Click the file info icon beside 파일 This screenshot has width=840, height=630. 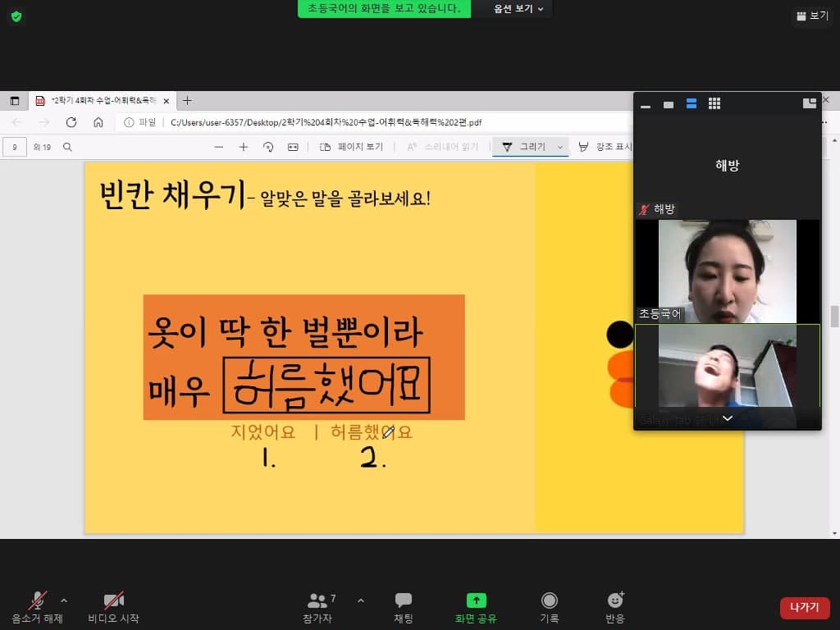pyautogui.click(x=129, y=123)
